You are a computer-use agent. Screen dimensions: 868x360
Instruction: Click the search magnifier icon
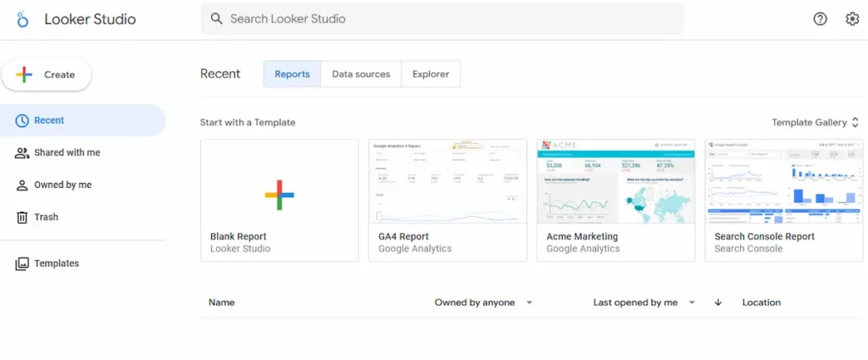click(216, 19)
